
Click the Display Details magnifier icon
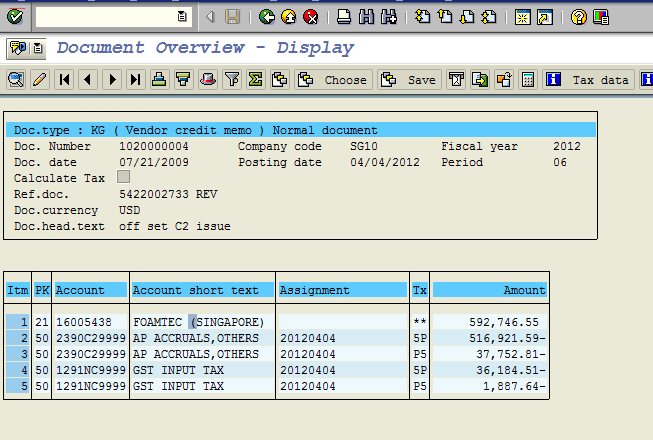coord(16,80)
